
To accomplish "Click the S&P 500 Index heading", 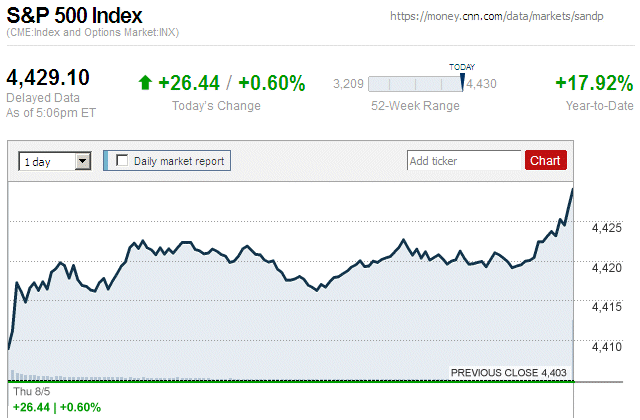I will pyautogui.click(x=74, y=16).
